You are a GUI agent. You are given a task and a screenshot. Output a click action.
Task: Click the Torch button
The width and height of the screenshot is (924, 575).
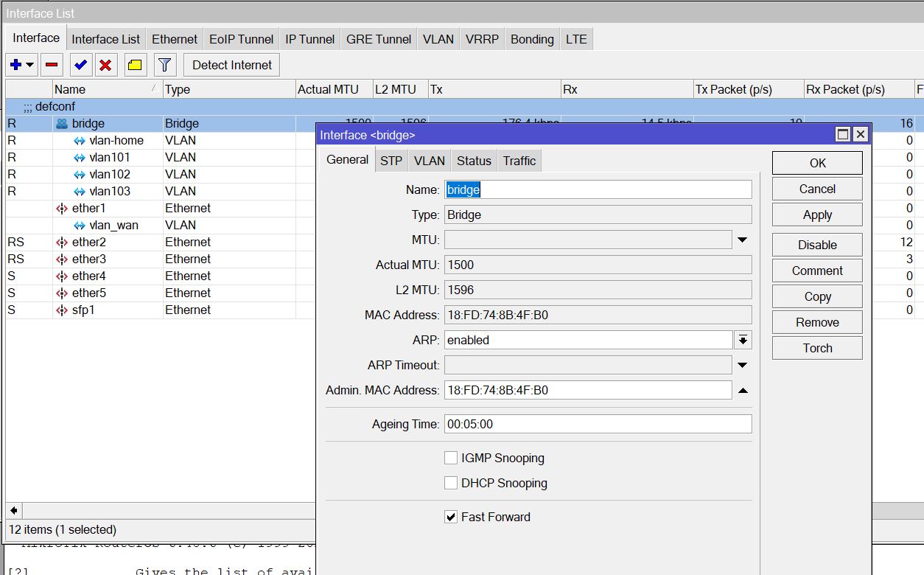[816, 348]
